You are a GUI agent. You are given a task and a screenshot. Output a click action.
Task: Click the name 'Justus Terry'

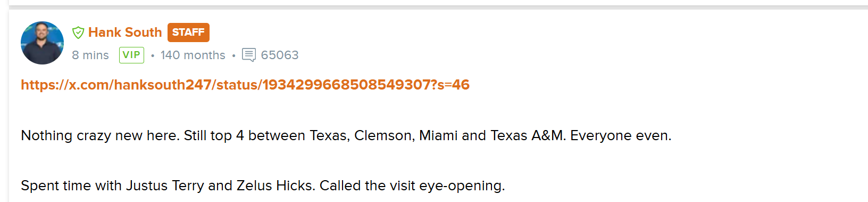click(x=165, y=185)
